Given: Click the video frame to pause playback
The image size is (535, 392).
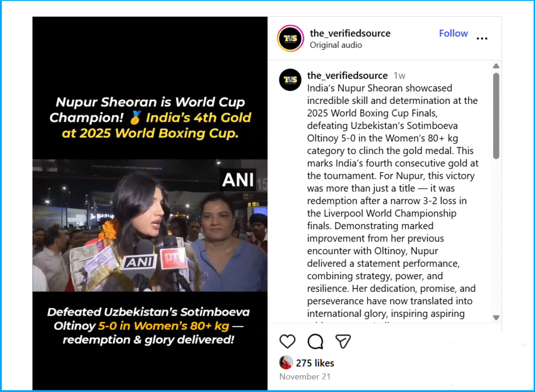Looking at the screenshot, I should tap(150, 225).
